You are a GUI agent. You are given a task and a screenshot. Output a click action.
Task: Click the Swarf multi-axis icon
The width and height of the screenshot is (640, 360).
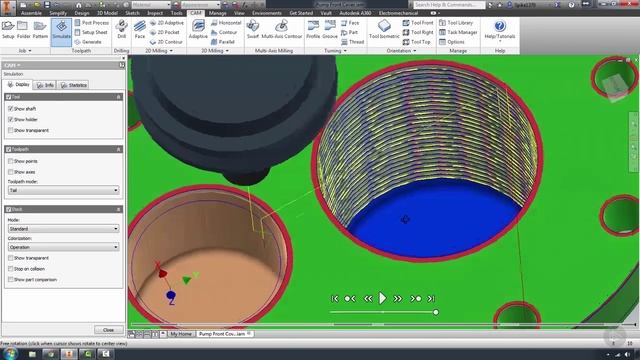(253, 29)
